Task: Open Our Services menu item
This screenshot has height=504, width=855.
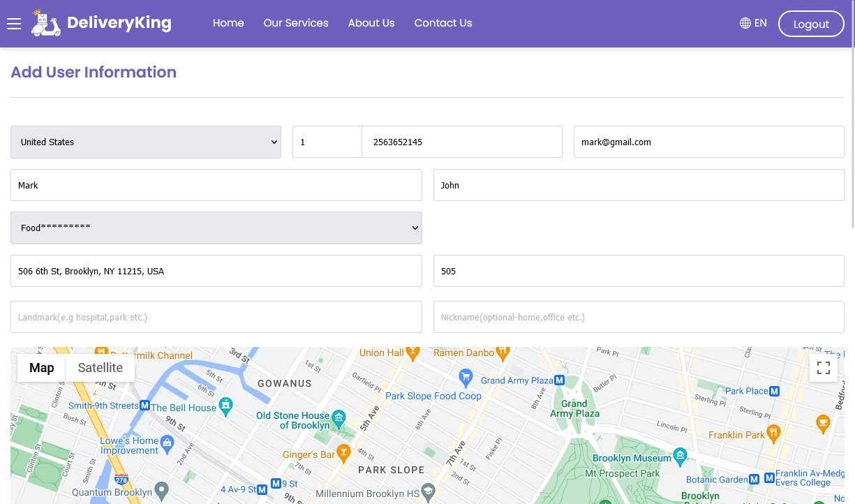Action: [296, 23]
